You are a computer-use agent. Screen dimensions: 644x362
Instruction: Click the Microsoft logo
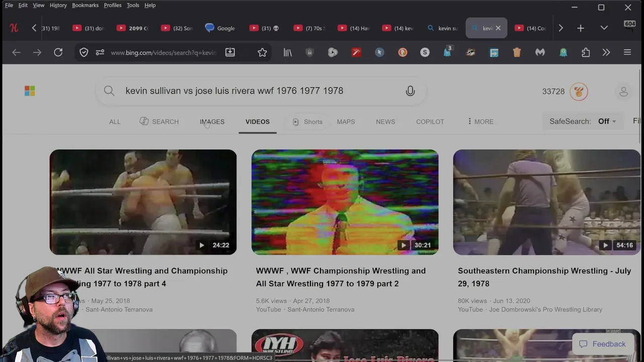coord(30,90)
